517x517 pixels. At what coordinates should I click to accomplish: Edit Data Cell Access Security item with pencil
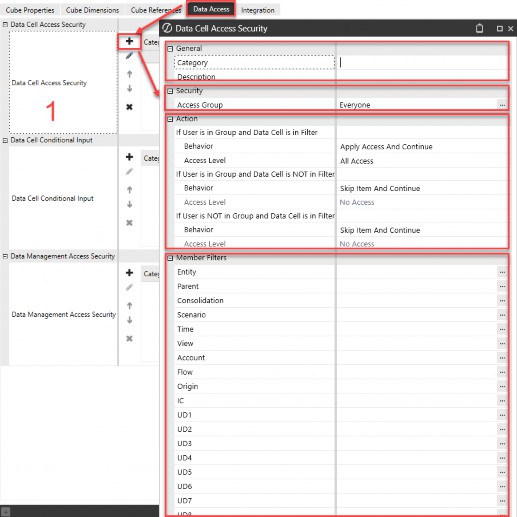click(x=129, y=56)
